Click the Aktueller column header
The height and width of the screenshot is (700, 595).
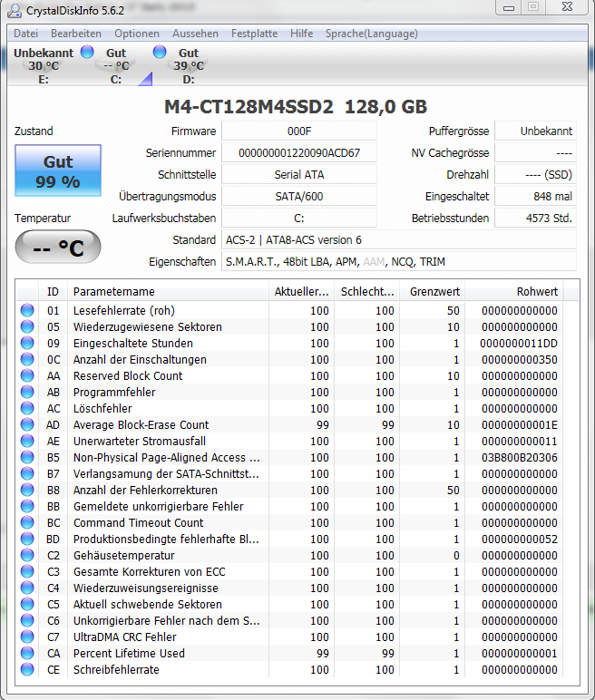pos(301,292)
